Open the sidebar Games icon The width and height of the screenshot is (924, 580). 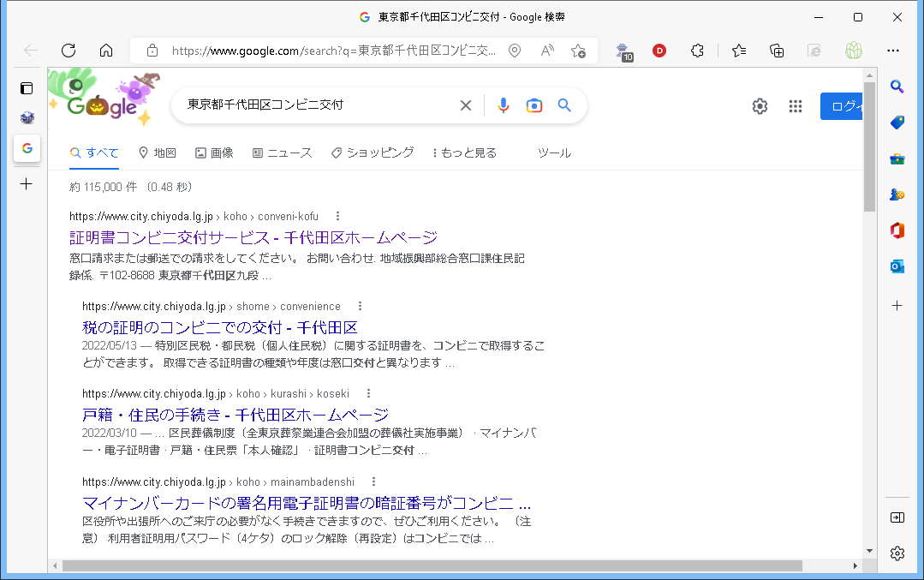(897, 194)
